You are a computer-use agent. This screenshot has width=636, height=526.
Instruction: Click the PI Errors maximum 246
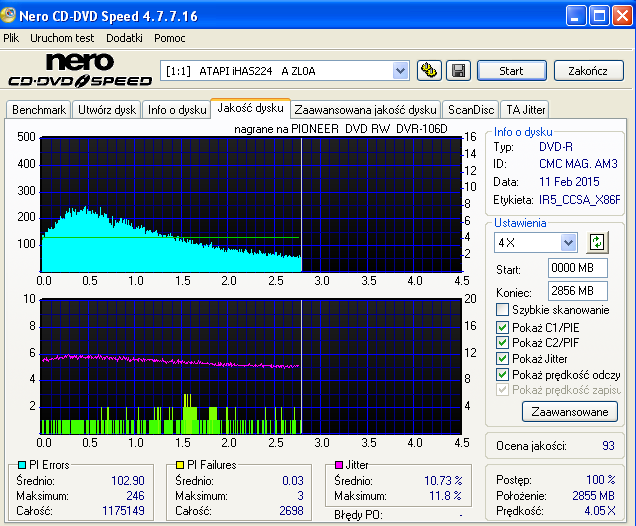pyautogui.click(x=135, y=496)
